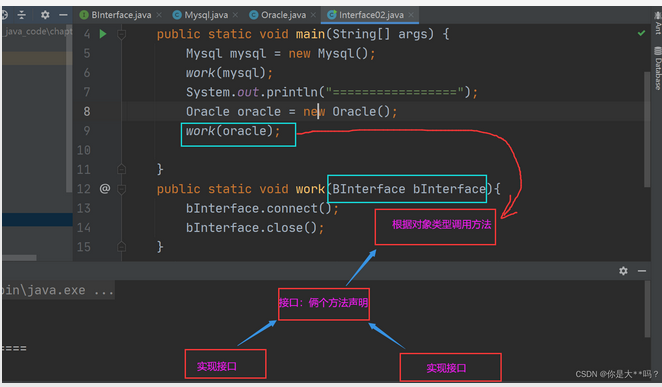This screenshot has width=662, height=387.
Task: Click the green inspection checkmark
Action: pyautogui.click(x=641, y=33)
